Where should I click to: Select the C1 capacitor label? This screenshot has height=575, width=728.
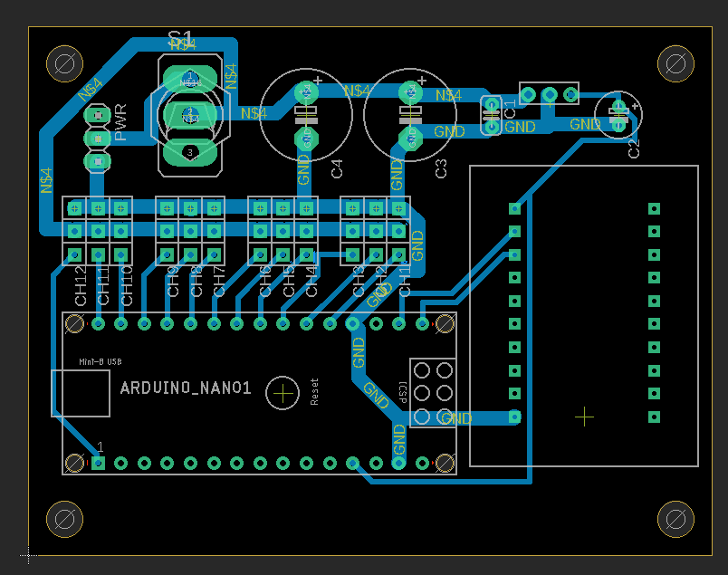pyautogui.click(x=510, y=110)
